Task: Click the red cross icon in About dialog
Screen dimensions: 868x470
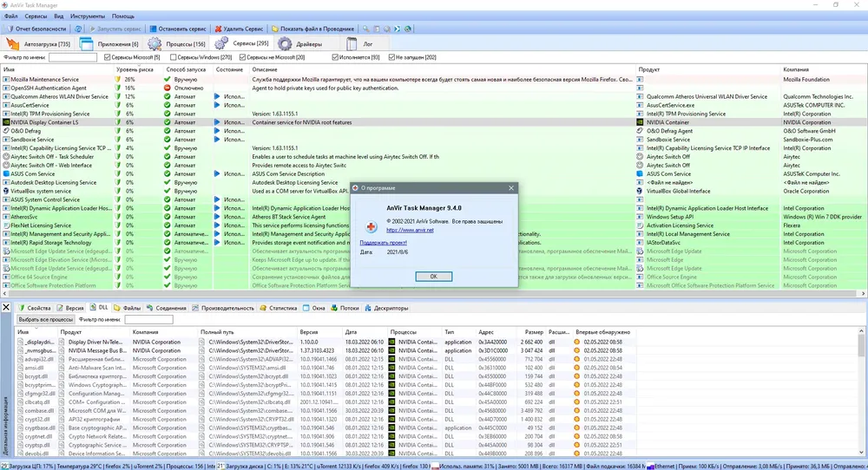Action: click(371, 226)
